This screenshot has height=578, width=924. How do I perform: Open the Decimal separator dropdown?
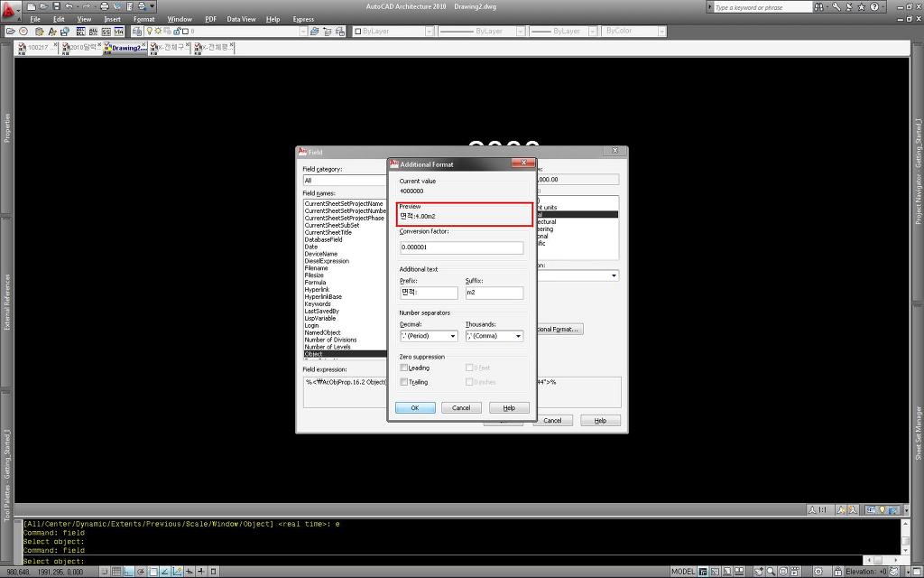click(x=429, y=336)
